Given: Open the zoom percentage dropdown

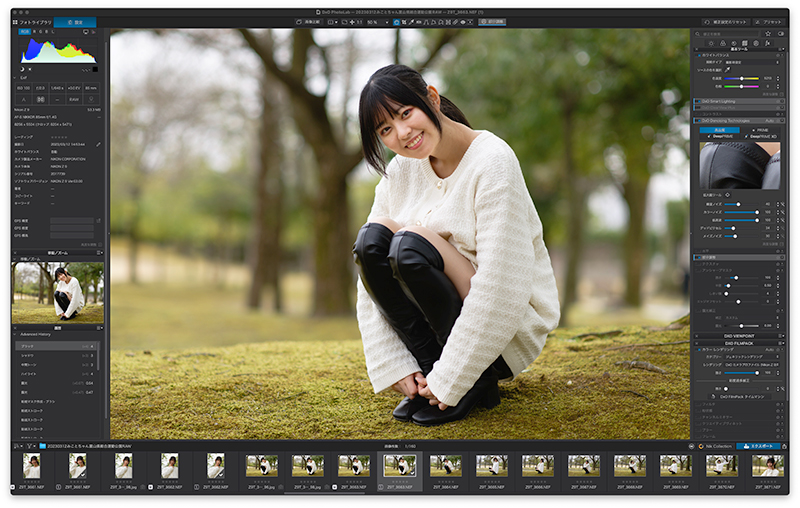Looking at the screenshot, I should (377, 22).
